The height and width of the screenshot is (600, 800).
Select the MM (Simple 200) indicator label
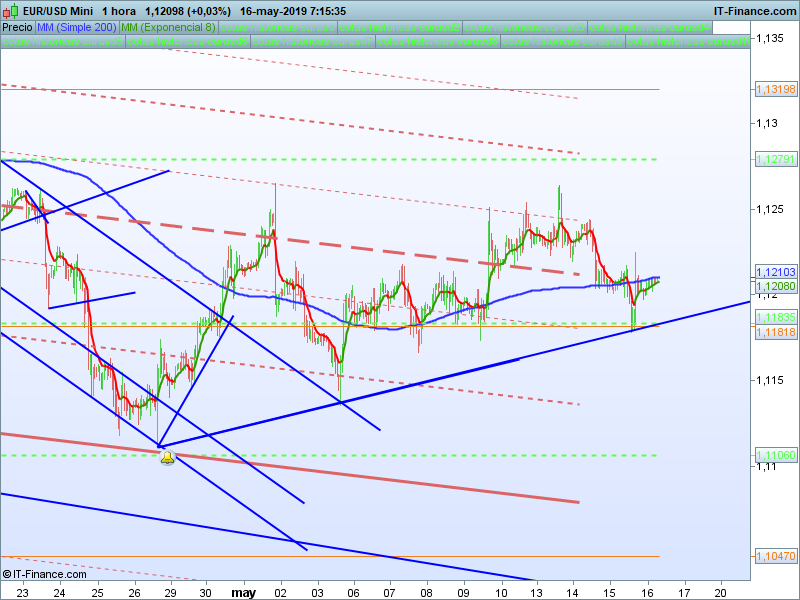click(77, 27)
